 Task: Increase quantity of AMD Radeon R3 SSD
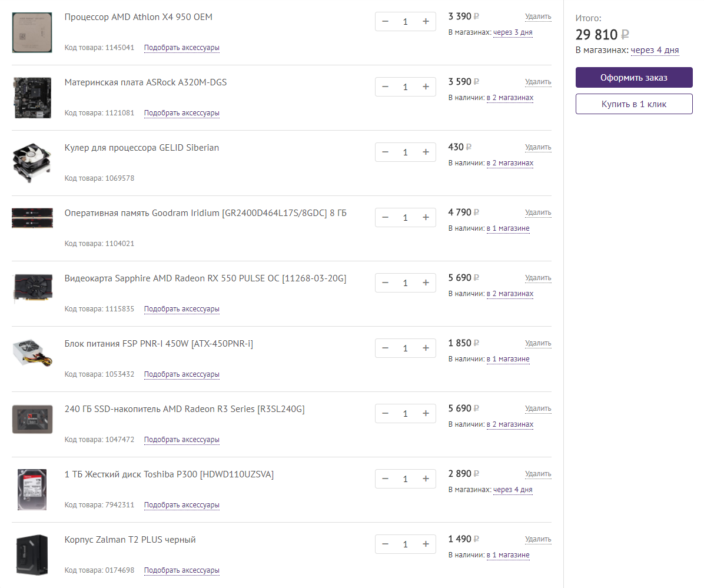[426, 414]
